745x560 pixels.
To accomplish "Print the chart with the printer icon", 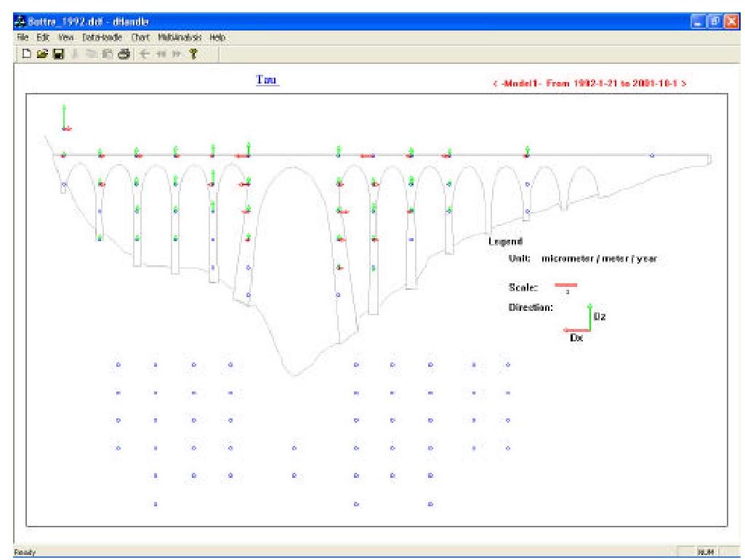I will pyautogui.click(x=124, y=54).
